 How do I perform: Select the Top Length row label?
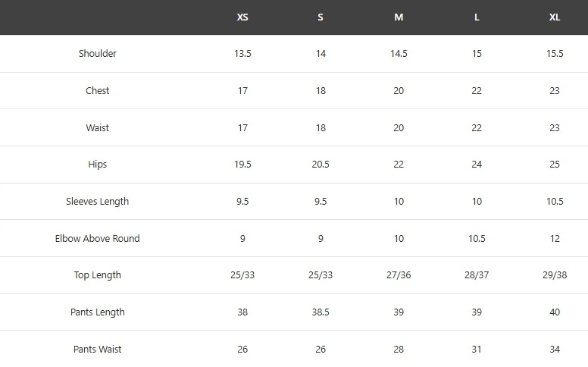[x=98, y=275]
